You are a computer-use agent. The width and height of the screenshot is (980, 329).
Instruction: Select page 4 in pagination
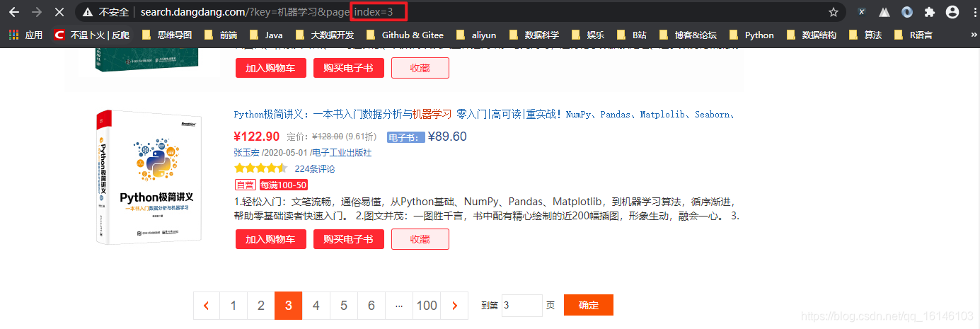(x=316, y=306)
